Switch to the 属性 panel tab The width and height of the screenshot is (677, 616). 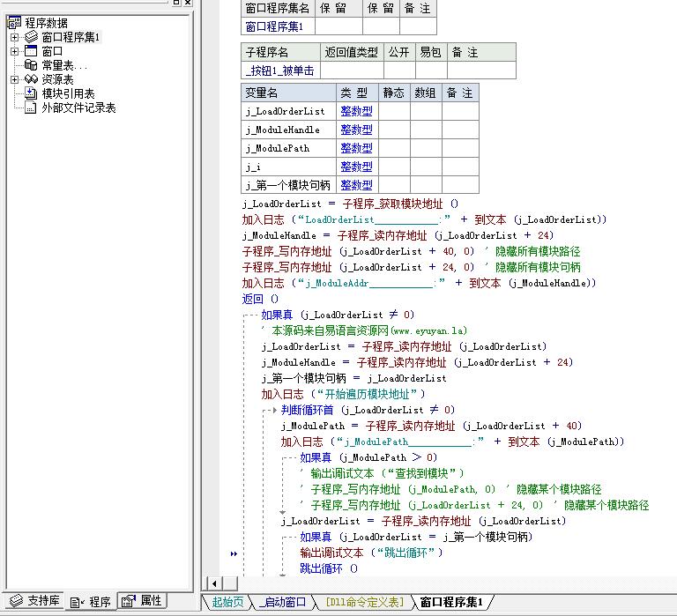click(x=141, y=601)
